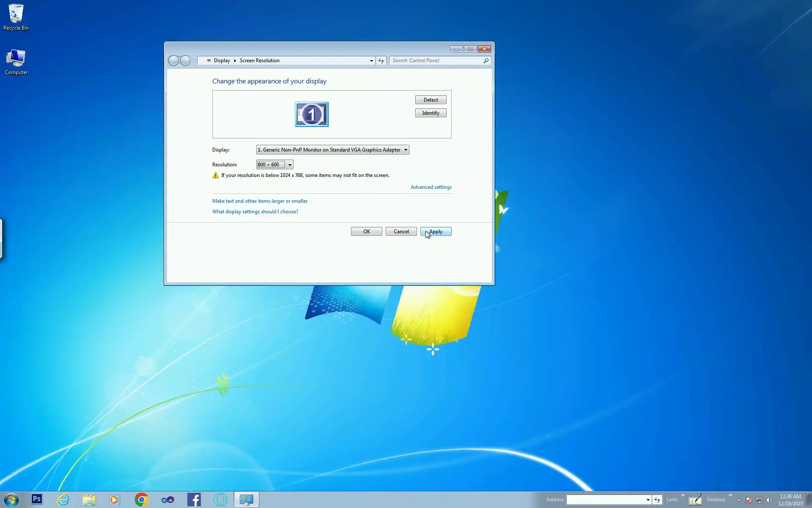Open the Display monitor dropdown

click(332, 150)
